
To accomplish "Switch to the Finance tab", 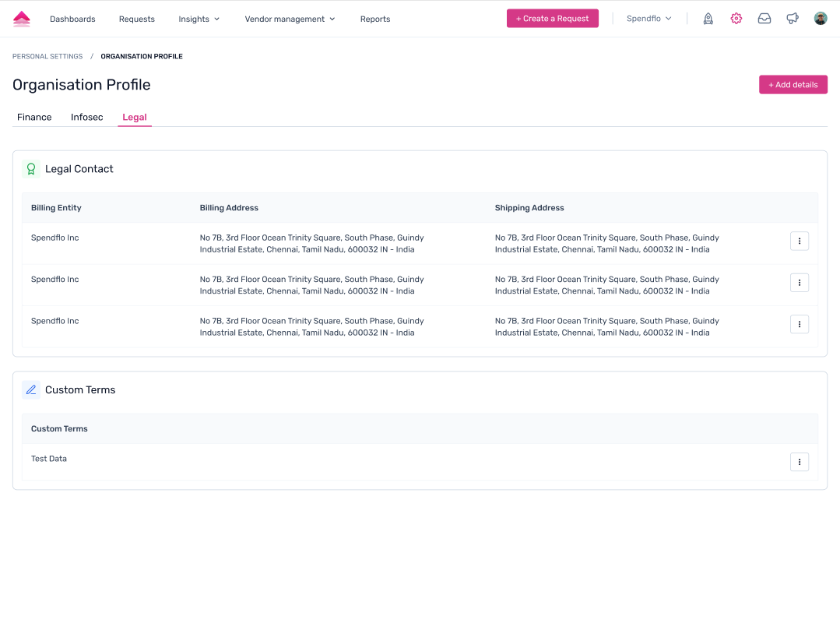I will point(34,118).
